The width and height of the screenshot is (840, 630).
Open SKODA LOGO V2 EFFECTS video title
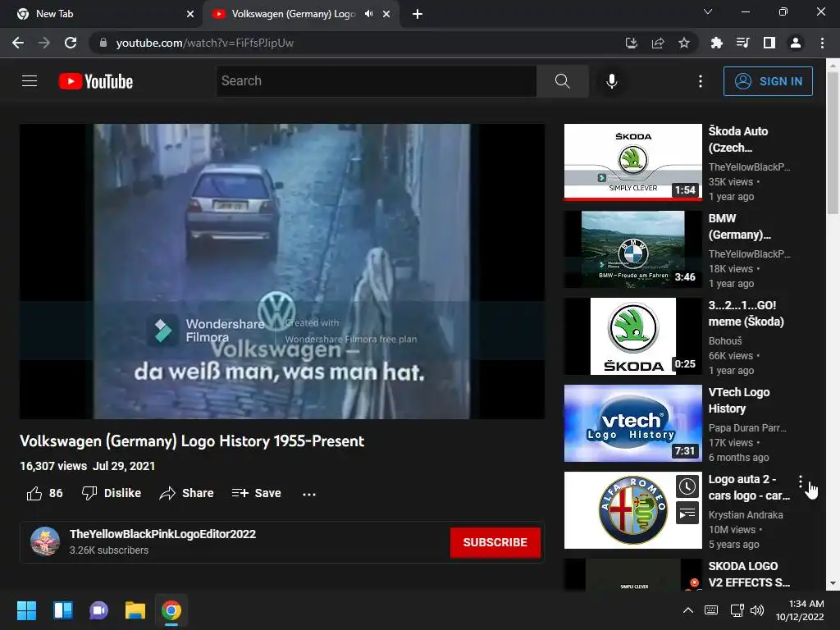(x=749, y=574)
